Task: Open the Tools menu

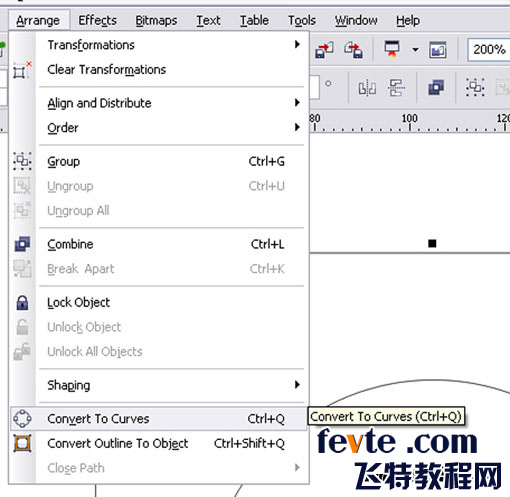Action: [302, 21]
